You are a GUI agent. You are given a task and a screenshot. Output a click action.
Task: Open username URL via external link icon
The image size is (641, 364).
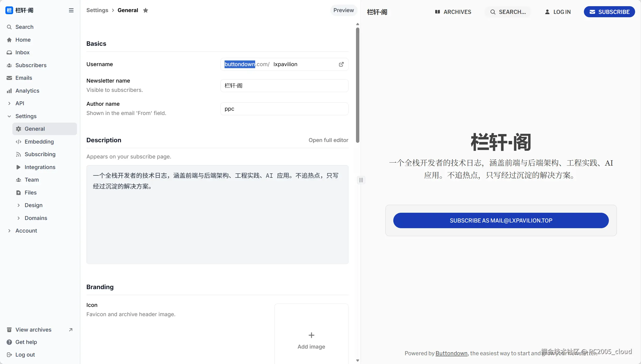tap(341, 64)
